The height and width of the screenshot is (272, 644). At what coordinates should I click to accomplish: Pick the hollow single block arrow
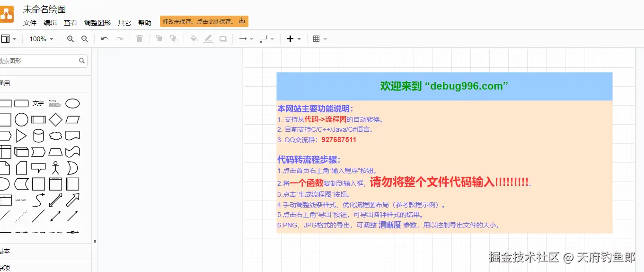[72, 200]
